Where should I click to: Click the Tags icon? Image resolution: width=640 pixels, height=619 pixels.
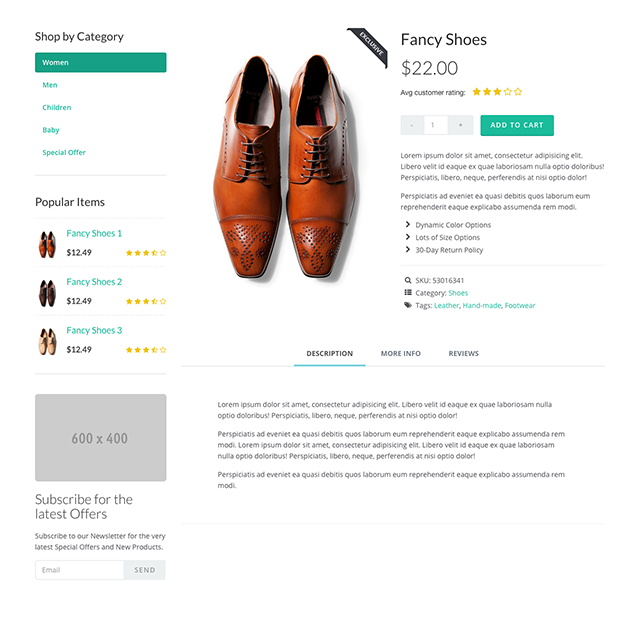point(407,305)
